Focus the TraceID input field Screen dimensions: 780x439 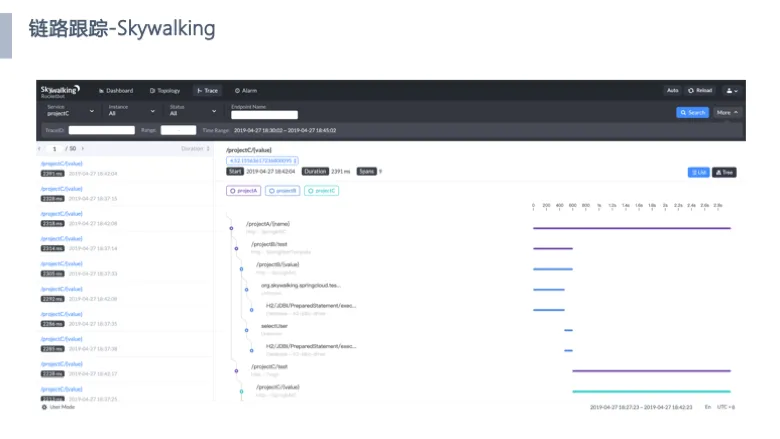(x=101, y=130)
